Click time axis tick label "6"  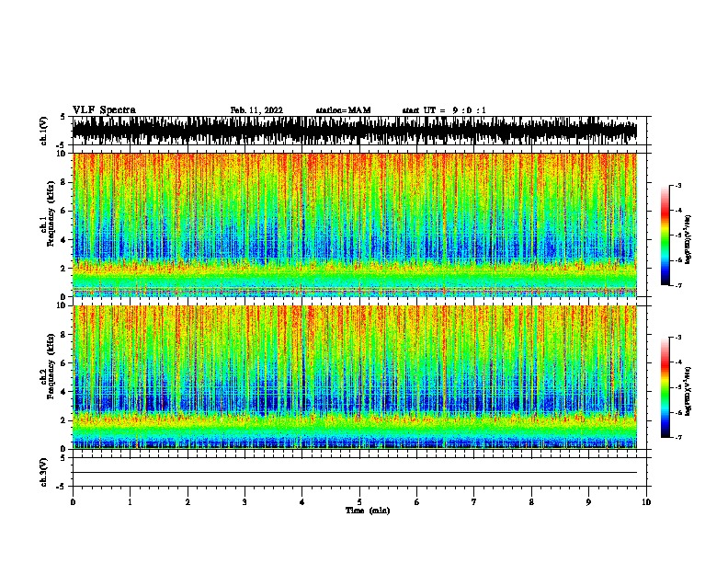(416, 502)
